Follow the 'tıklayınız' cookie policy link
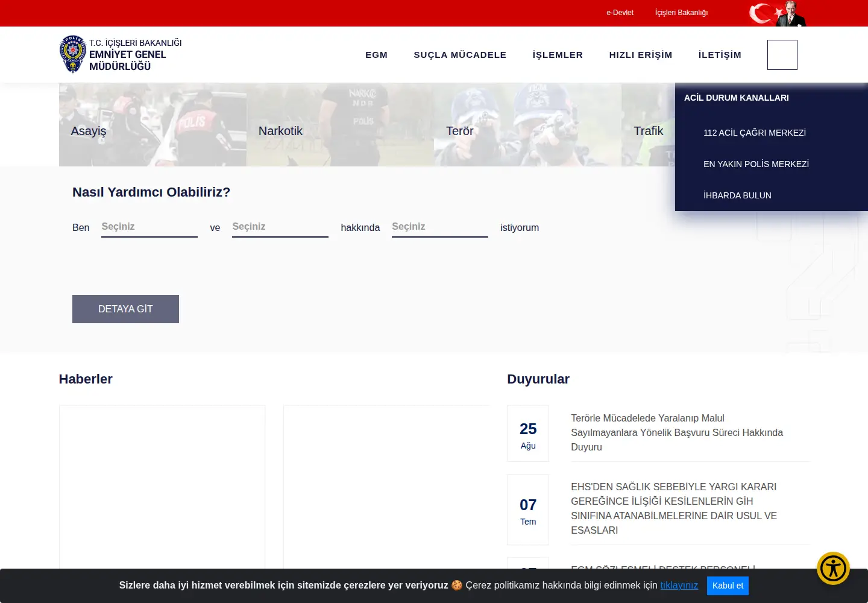The image size is (868, 603). pos(679,586)
